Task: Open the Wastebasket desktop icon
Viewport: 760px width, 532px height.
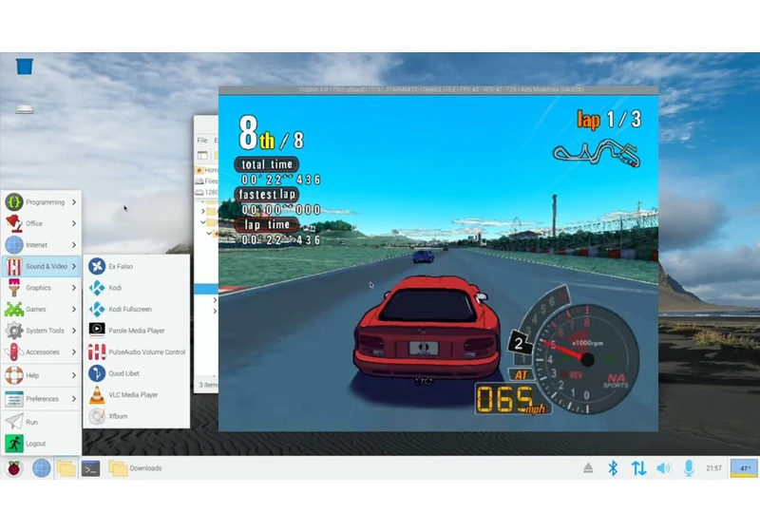Action: tap(25, 66)
